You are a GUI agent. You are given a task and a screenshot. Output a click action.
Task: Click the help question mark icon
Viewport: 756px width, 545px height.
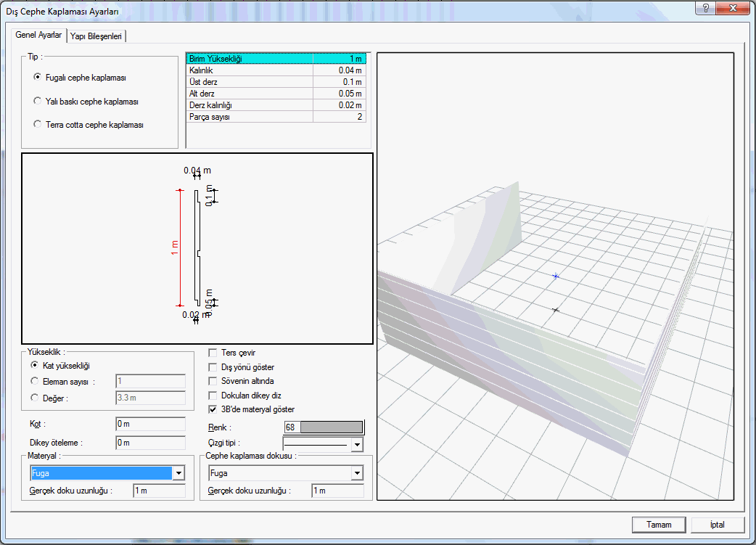click(705, 8)
